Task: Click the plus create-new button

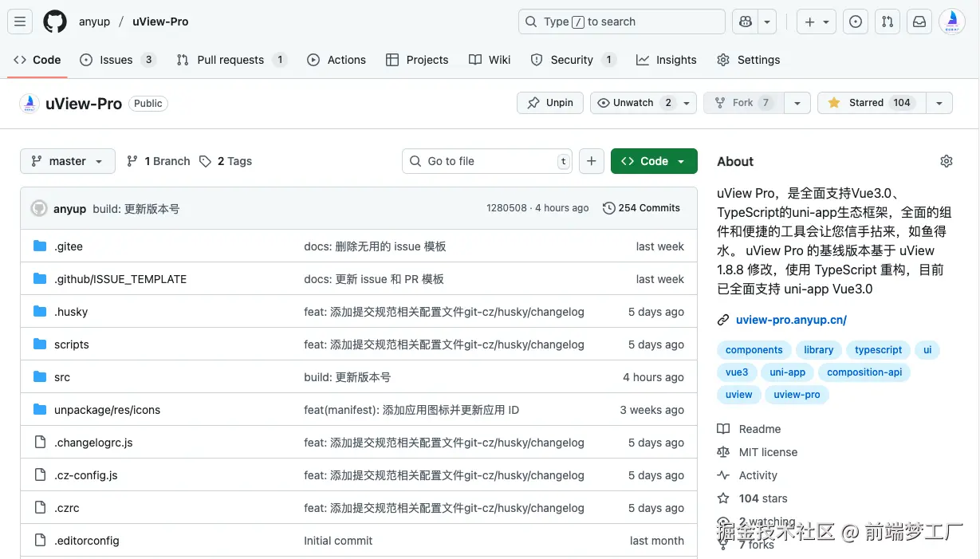Action: pyautogui.click(x=809, y=22)
